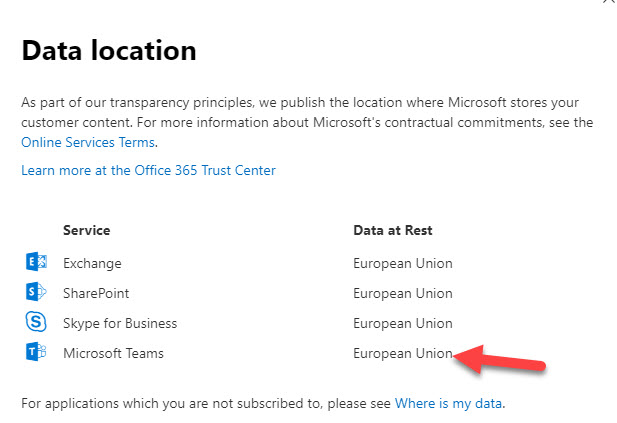Click the red arrow annotation
Screen dimensions: 617x423
499,360
